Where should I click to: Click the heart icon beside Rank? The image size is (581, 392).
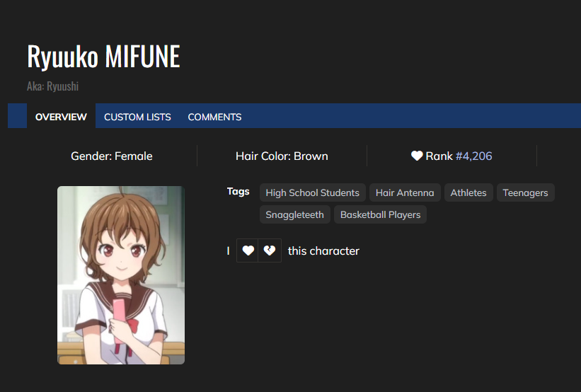417,156
